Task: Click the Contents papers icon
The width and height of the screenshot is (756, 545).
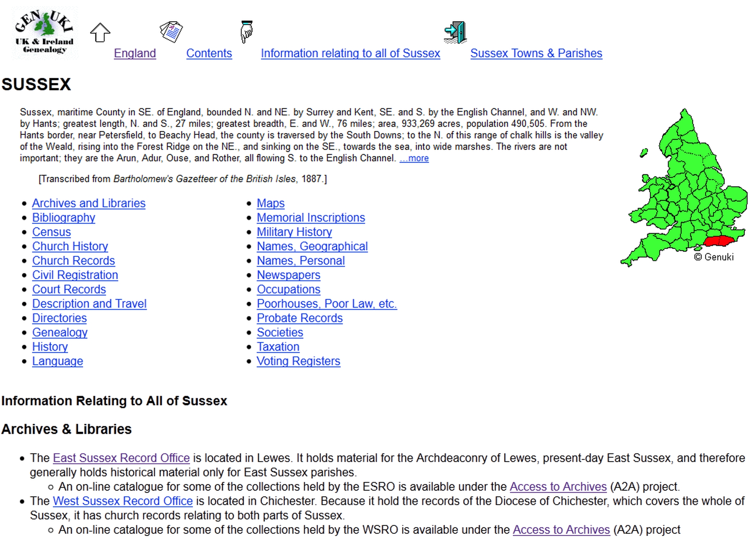Action: (x=171, y=32)
